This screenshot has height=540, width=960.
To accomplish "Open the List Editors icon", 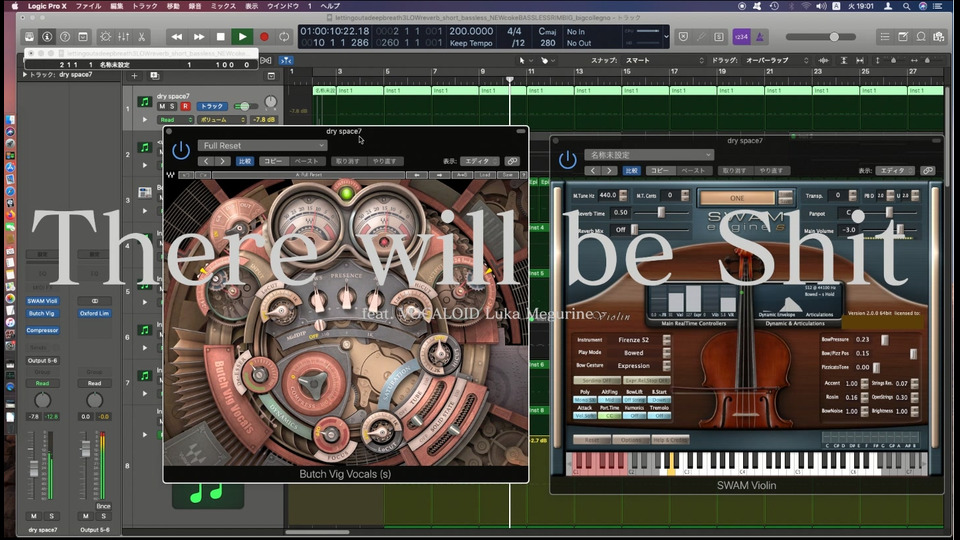I will pyautogui.click(x=885, y=37).
